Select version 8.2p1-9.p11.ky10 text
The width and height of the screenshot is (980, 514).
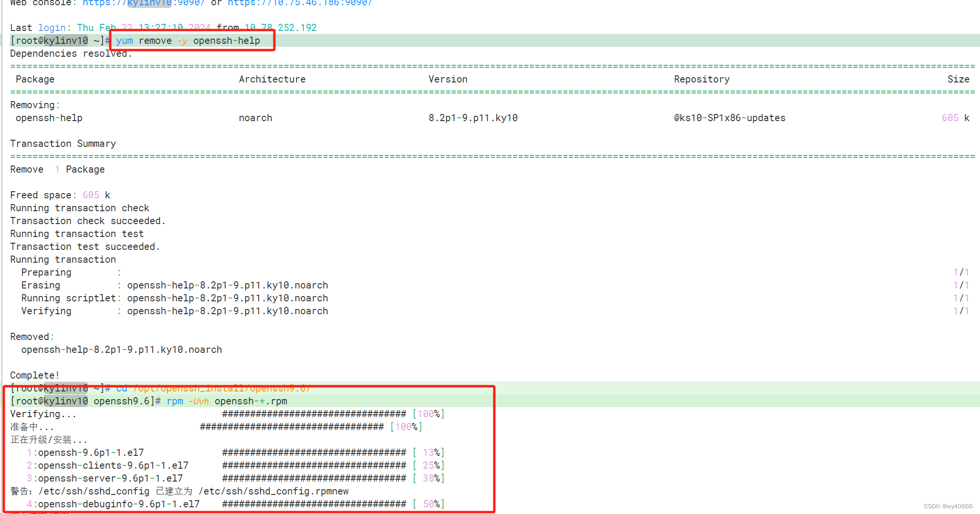click(x=473, y=118)
